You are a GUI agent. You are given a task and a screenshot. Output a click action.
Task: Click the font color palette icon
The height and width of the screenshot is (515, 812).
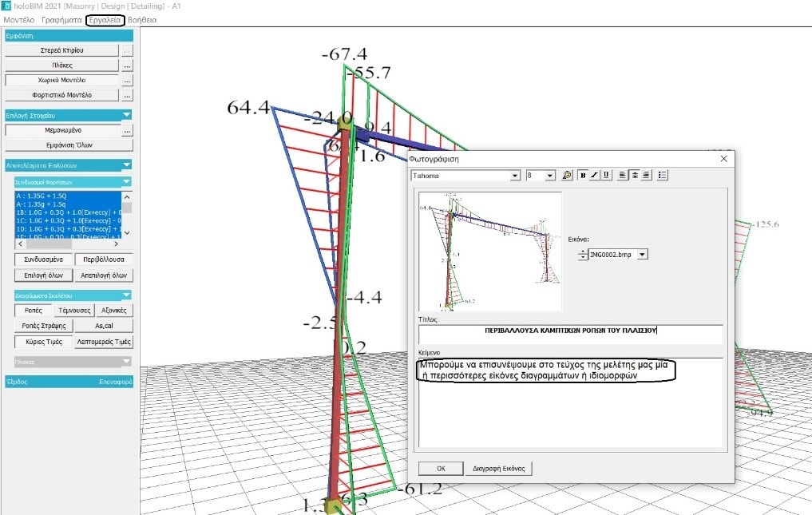tap(567, 175)
